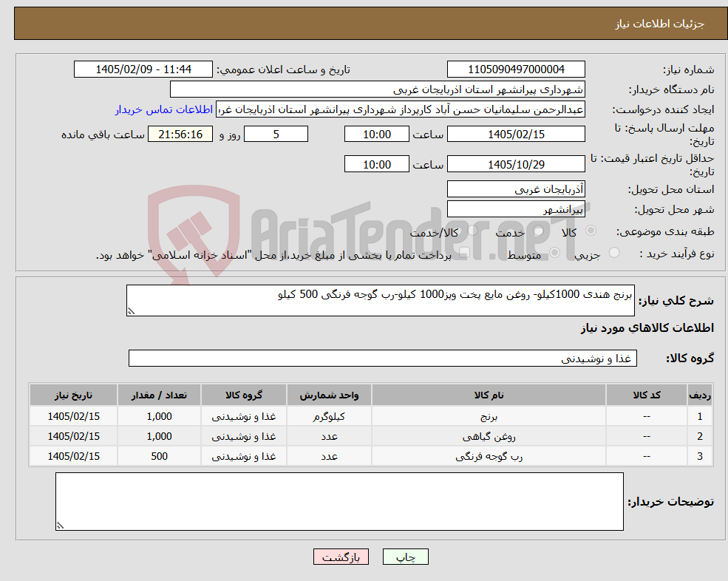Click the کیلوگرم unit cell
This screenshot has width=728, height=581.
(329, 417)
